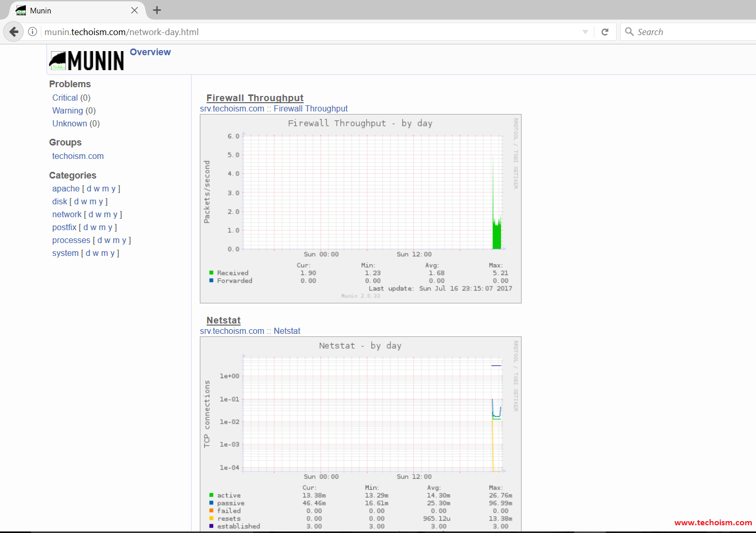Open the Overview link
The height and width of the screenshot is (533, 756).
tap(150, 52)
